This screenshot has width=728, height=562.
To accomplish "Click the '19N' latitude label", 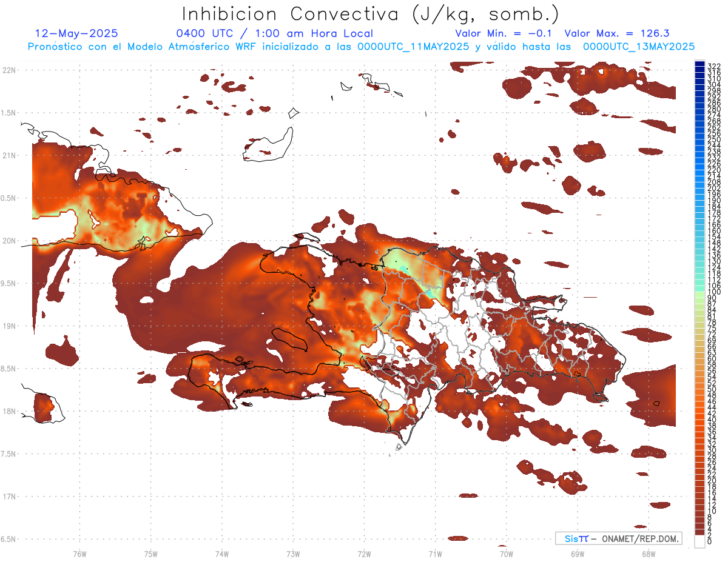I will (9, 326).
